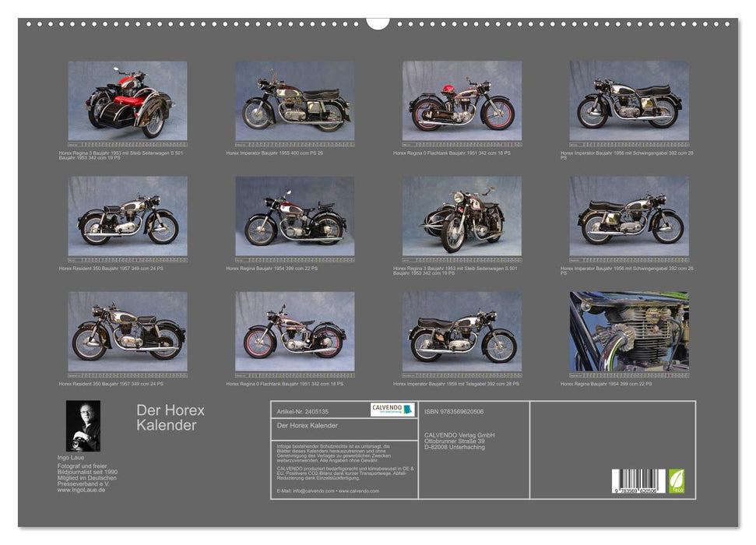
Task: Click 'Der Horex Kalender' inside info box
Action: tap(307, 425)
